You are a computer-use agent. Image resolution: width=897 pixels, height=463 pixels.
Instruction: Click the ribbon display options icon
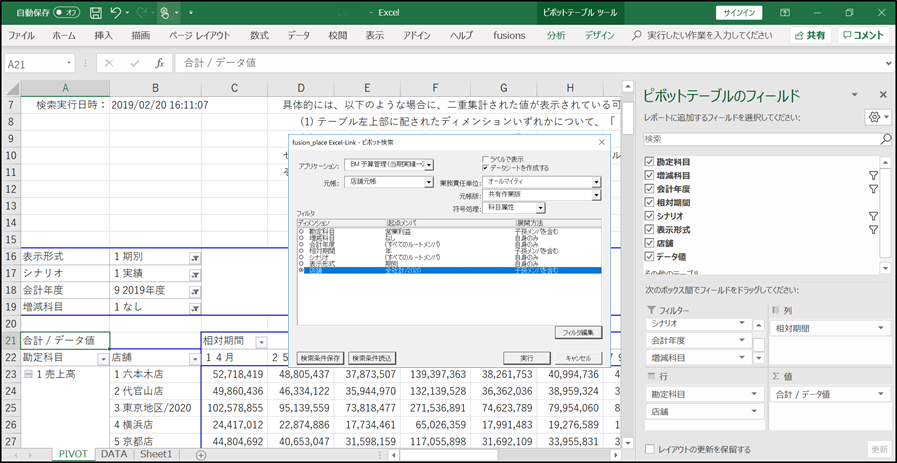pos(785,13)
